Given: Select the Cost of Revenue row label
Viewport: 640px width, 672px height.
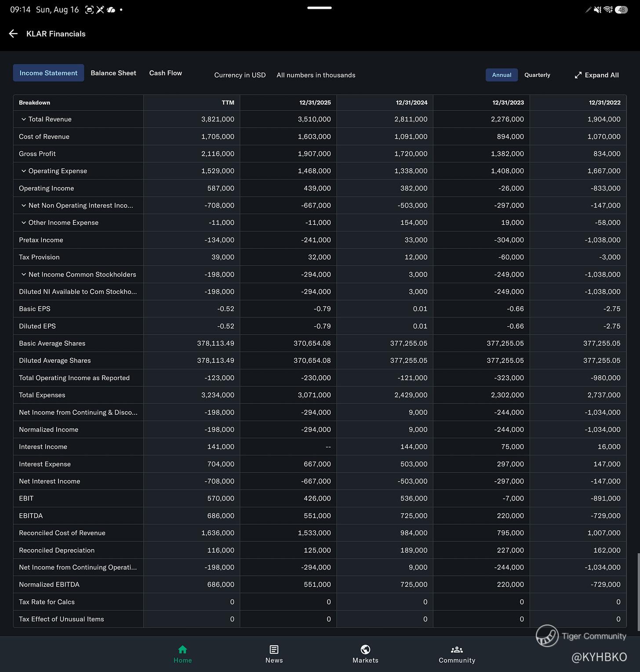Looking at the screenshot, I should pos(44,136).
